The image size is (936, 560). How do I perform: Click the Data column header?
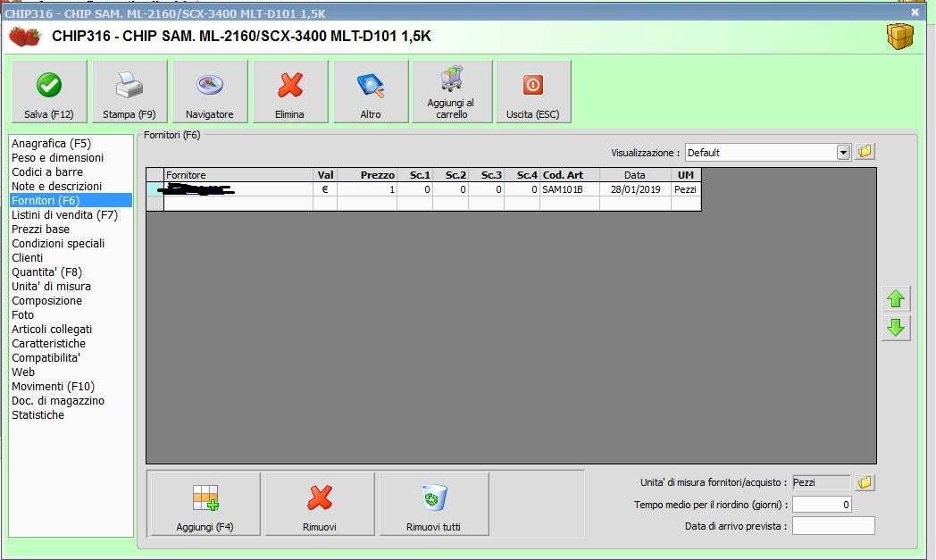point(635,175)
